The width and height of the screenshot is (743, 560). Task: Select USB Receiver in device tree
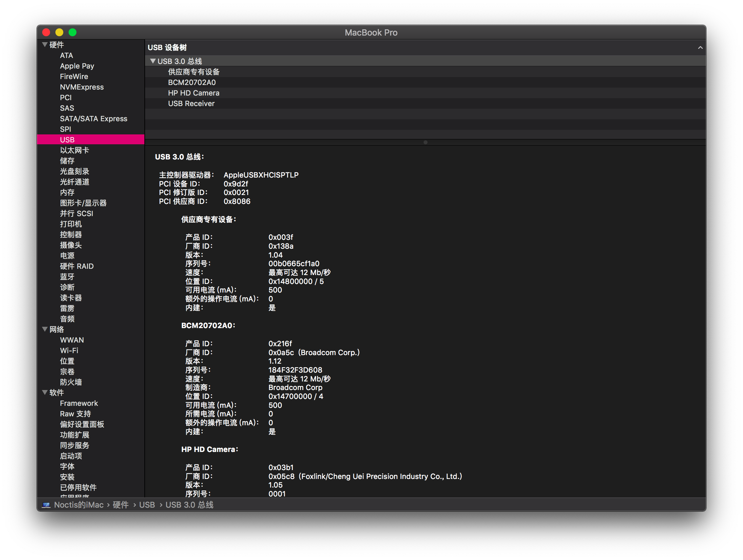191,104
